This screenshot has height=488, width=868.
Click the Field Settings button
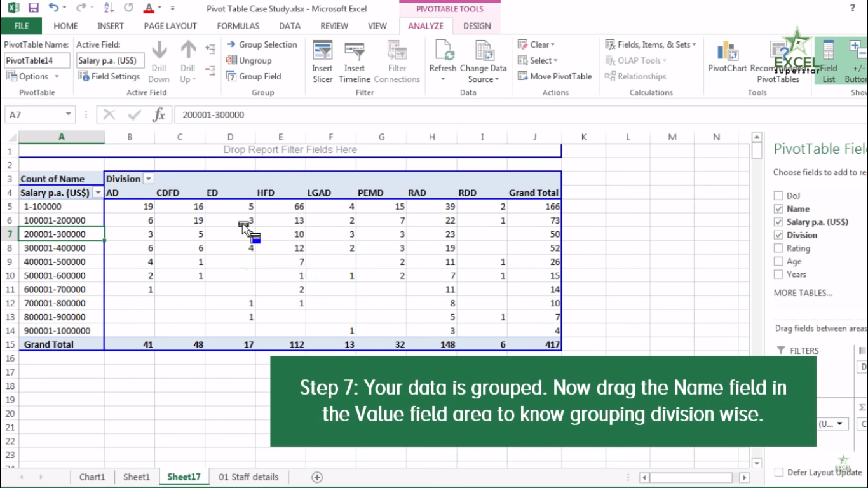[x=109, y=76]
